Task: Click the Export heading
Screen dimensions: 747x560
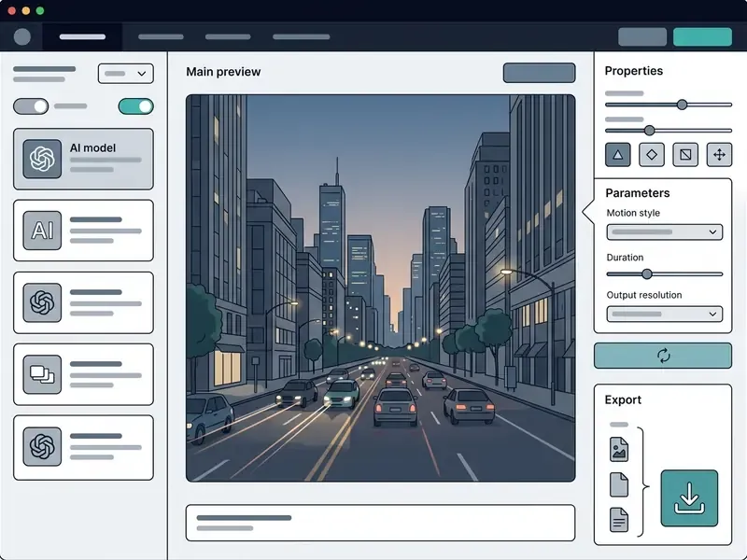Action: click(623, 399)
